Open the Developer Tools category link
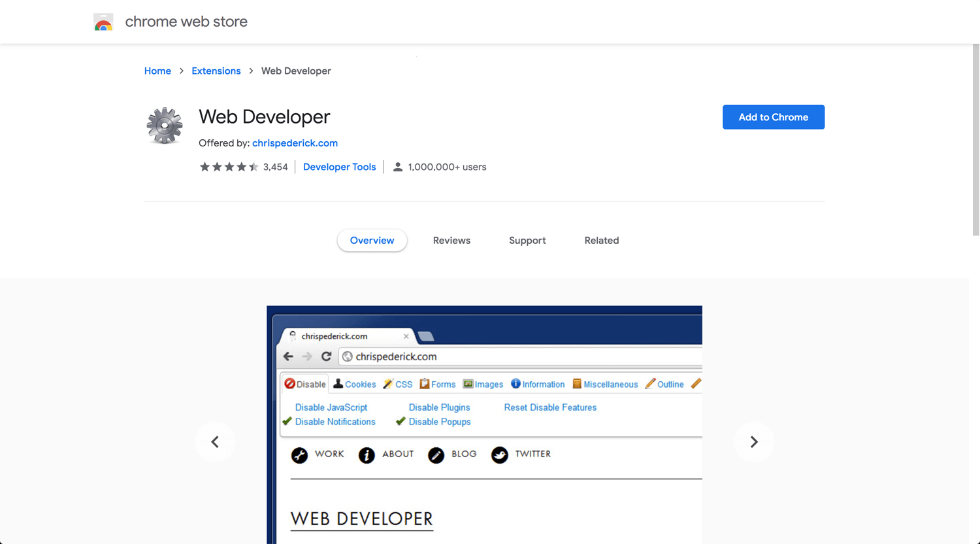Image resolution: width=980 pixels, height=544 pixels. pos(340,167)
